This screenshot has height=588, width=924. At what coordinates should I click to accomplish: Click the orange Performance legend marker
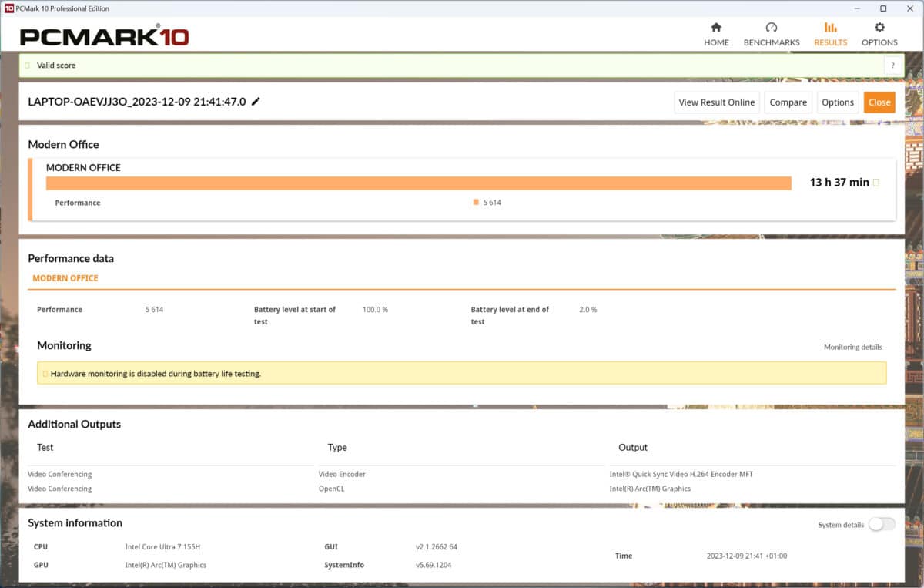(476, 203)
